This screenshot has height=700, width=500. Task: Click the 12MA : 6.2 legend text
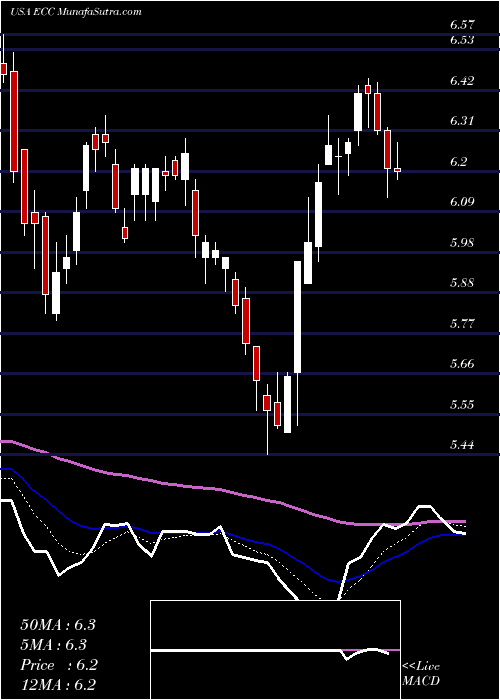coord(58,685)
